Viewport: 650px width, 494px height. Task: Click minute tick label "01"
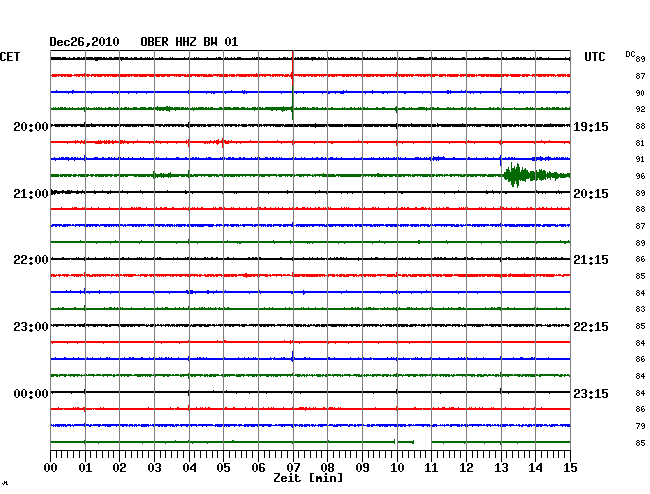point(85,468)
